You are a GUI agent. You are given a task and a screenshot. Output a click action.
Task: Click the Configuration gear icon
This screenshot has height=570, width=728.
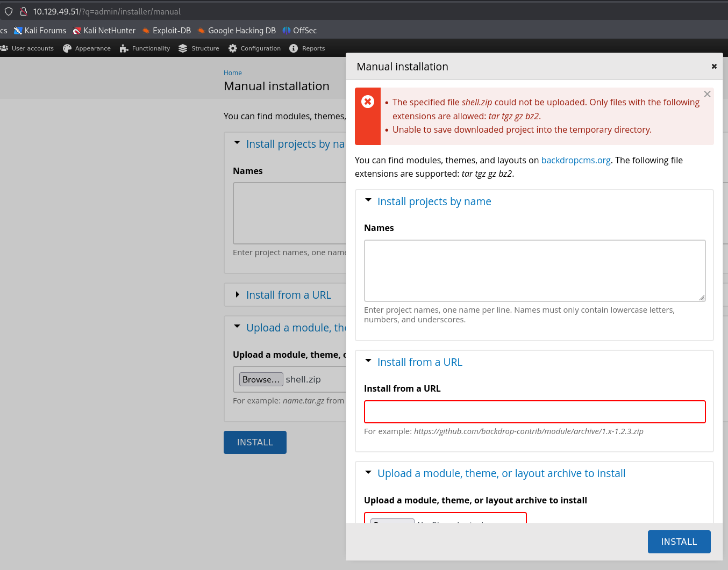232,48
